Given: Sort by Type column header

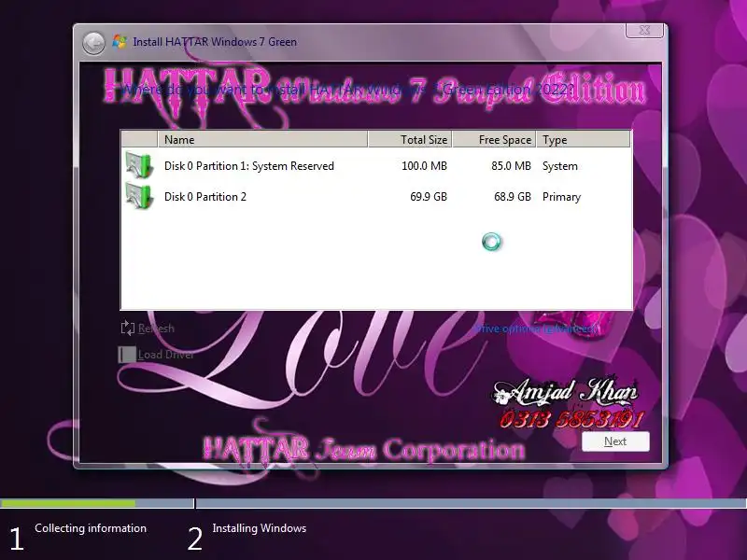Looking at the screenshot, I should click(x=583, y=139).
